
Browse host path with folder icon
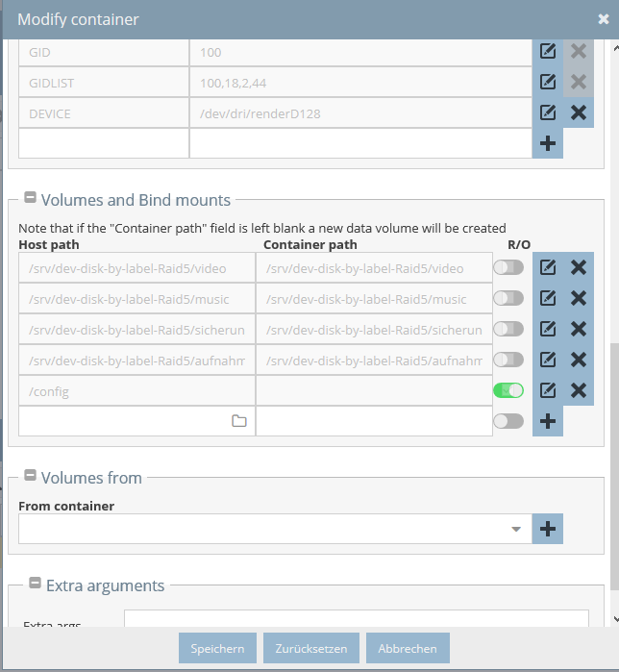(x=239, y=421)
